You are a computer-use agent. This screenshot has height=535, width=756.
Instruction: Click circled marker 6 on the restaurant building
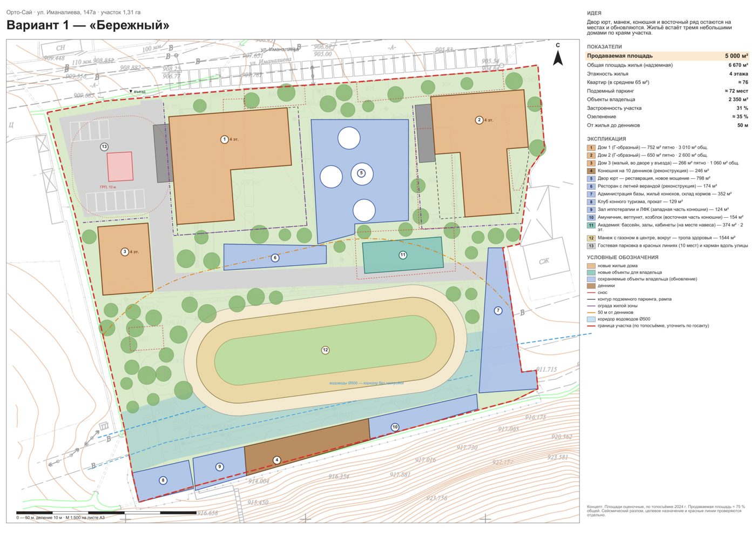click(x=275, y=258)
